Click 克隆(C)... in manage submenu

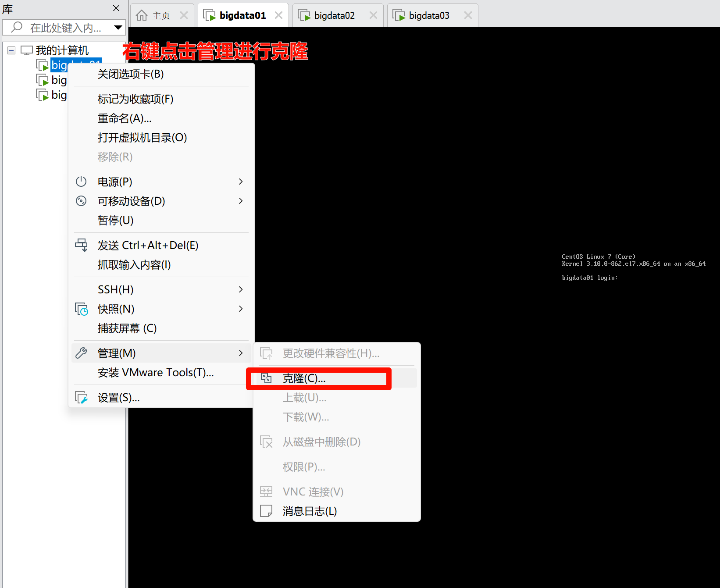pos(337,378)
